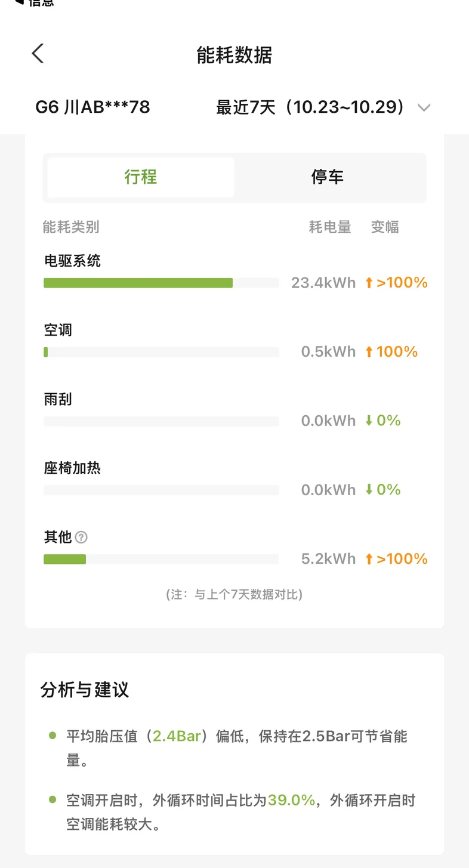
Task: Tap the 分析与建议 section heading
Action: [85, 690]
